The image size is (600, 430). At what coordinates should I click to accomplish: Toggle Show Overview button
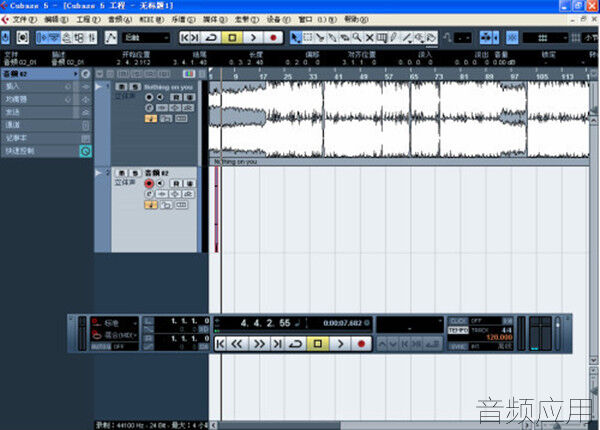pos(67,37)
